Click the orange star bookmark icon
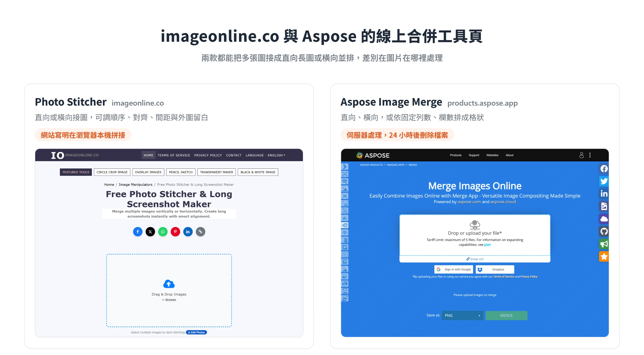This screenshot has height=355, width=644. tap(604, 256)
